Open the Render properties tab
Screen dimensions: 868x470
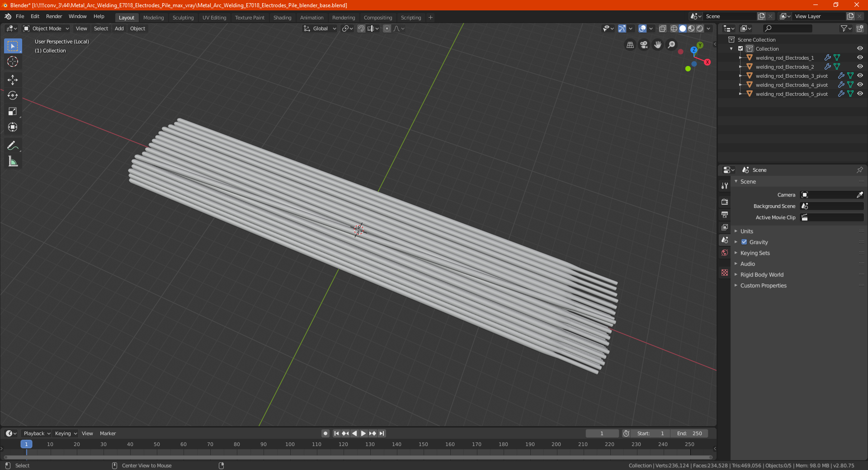(725, 202)
